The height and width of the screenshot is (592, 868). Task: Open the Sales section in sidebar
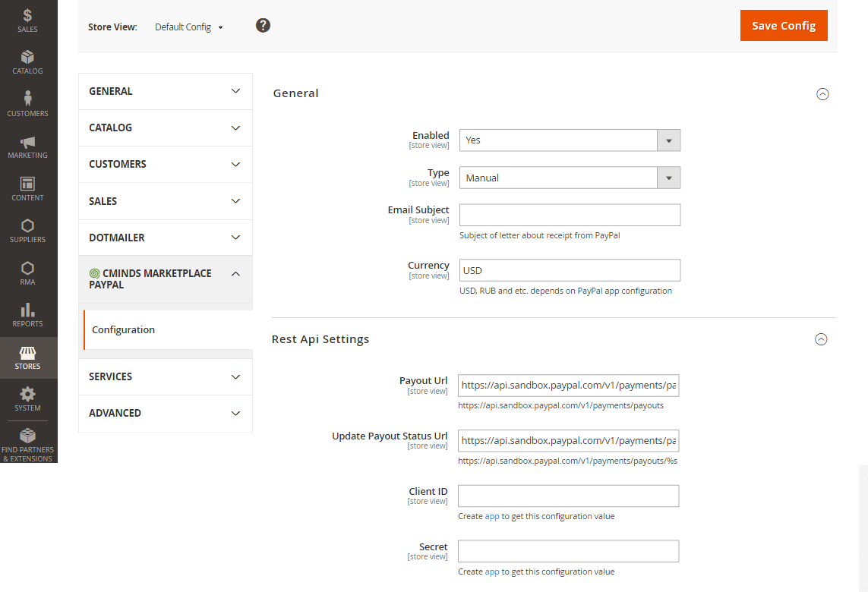pos(28,20)
